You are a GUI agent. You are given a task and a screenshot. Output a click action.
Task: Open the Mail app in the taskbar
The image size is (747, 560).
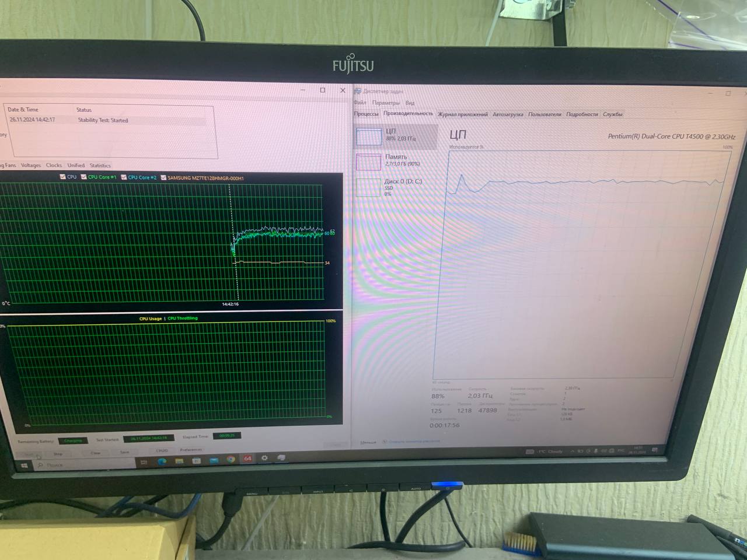pos(214,460)
